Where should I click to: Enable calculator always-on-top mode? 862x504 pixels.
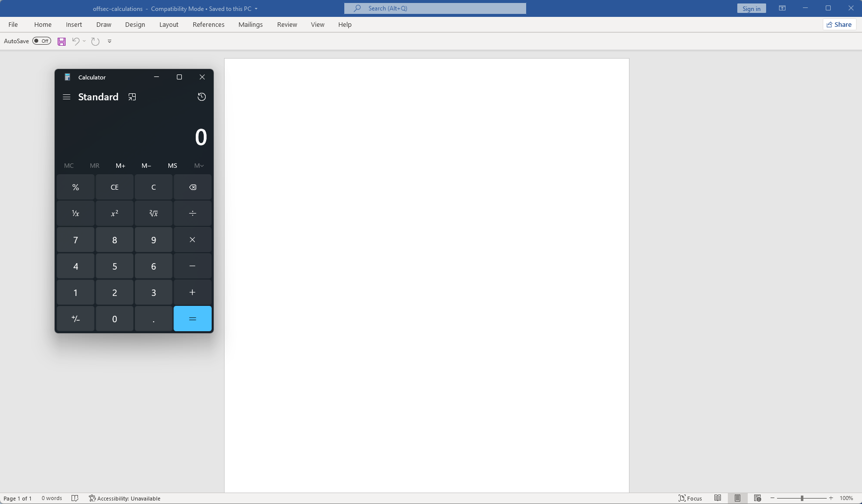point(132,97)
